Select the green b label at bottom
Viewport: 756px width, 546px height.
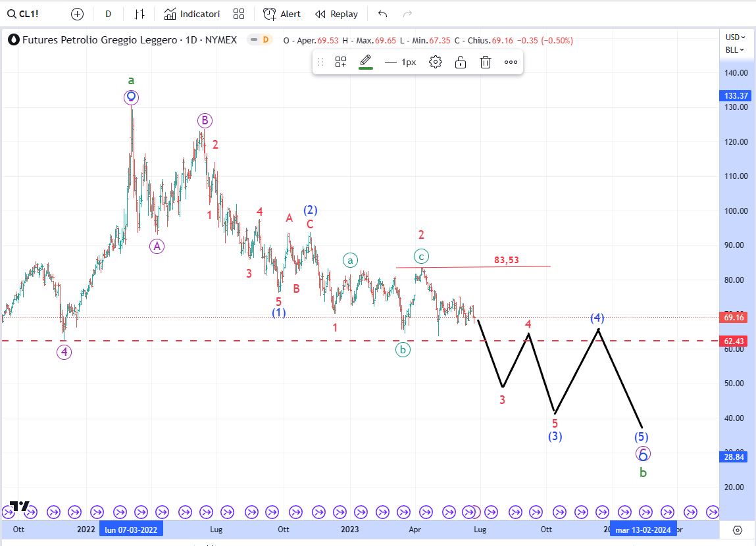(x=643, y=473)
